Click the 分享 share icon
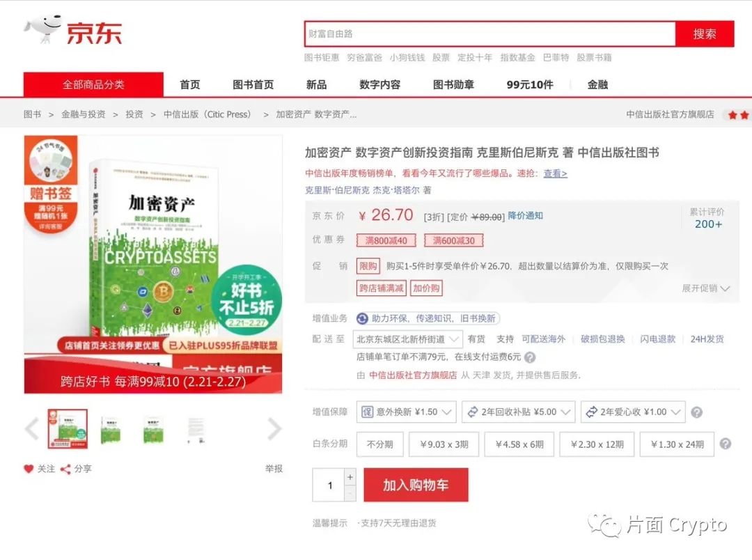Viewport: 752px width, 560px height. pos(65,469)
